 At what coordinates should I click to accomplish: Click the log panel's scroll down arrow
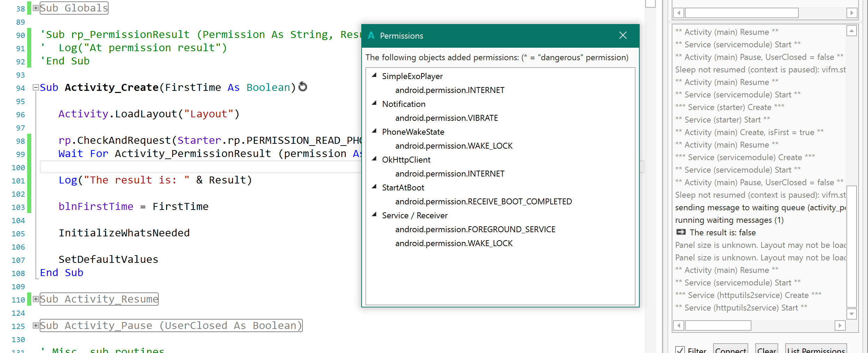tap(851, 314)
